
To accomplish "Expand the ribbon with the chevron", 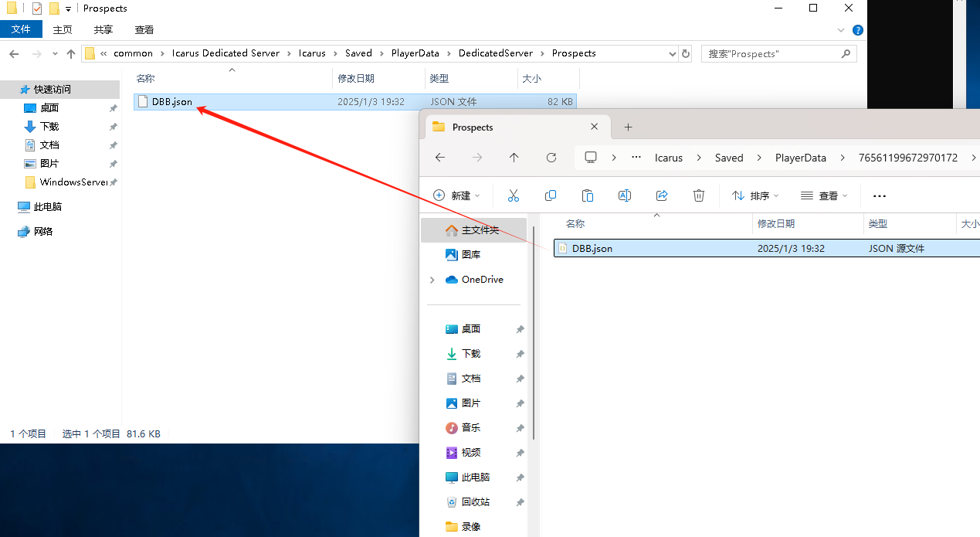I will [842, 30].
